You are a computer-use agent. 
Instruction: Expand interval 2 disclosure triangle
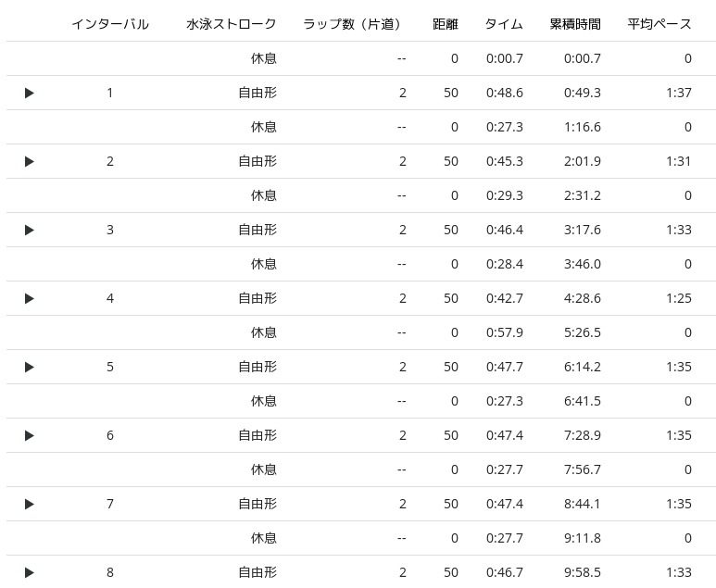click(30, 161)
